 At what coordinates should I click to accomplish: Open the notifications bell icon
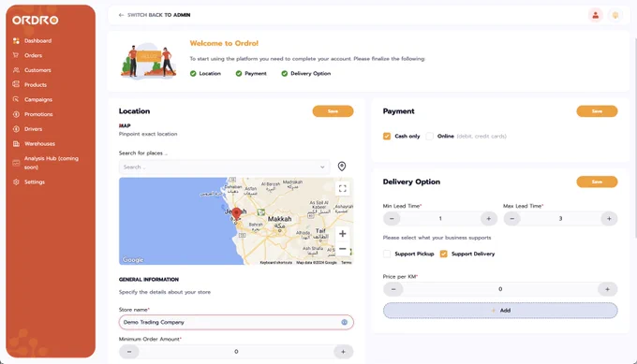pyautogui.click(x=615, y=15)
